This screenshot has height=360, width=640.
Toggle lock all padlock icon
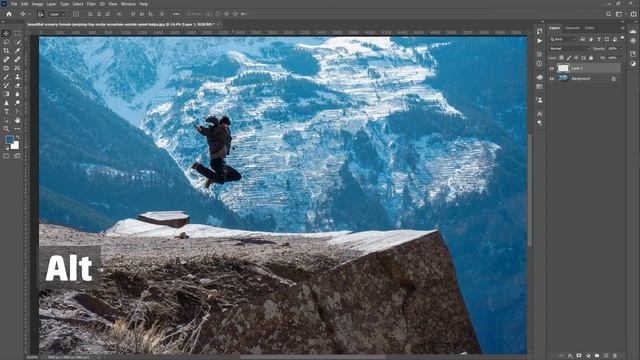pyautogui.click(x=591, y=58)
